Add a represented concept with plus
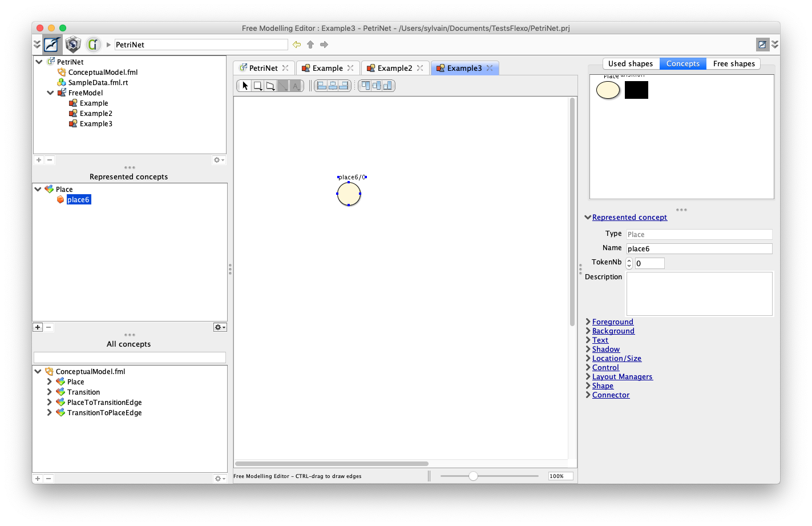 click(x=38, y=327)
